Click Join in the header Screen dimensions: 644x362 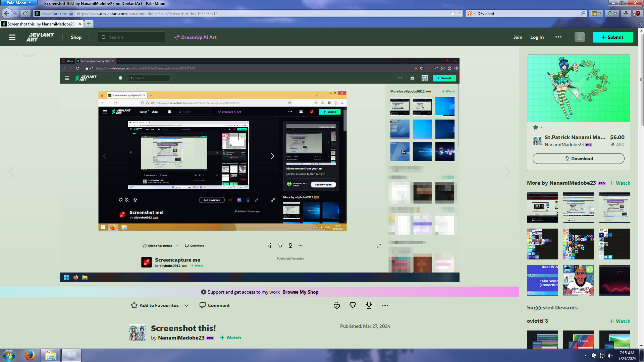point(518,37)
